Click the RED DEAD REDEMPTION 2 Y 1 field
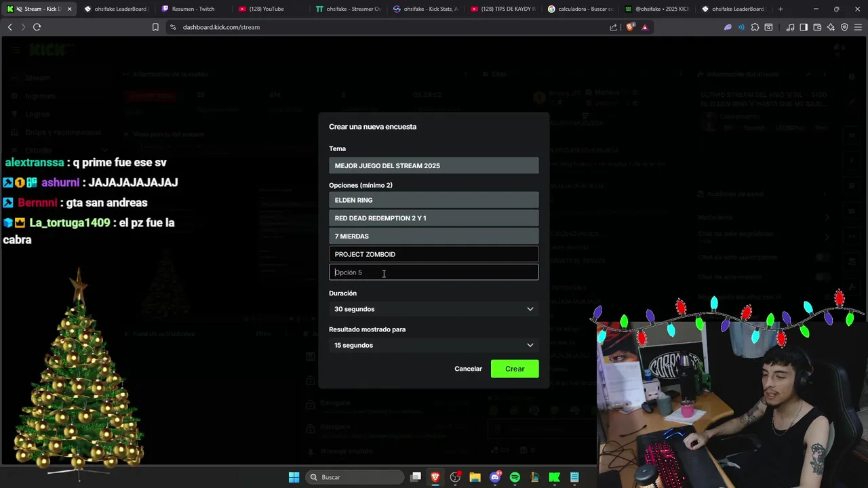 click(434, 218)
